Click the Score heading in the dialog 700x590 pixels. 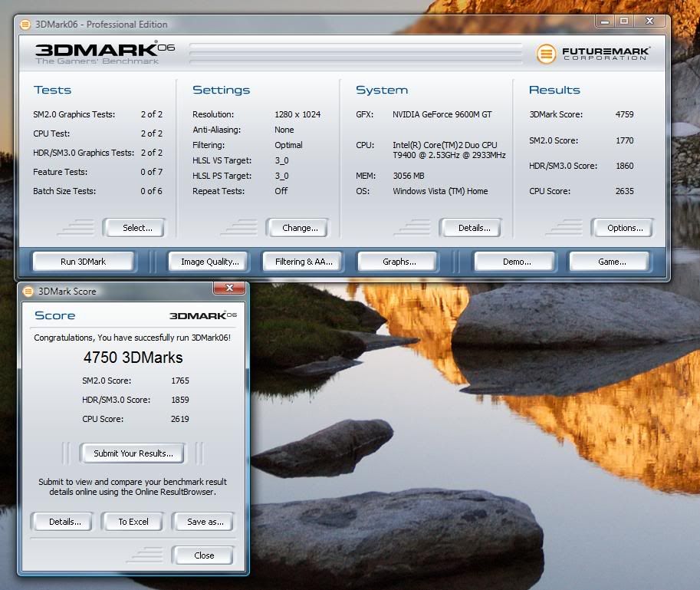(x=55, y=315)
